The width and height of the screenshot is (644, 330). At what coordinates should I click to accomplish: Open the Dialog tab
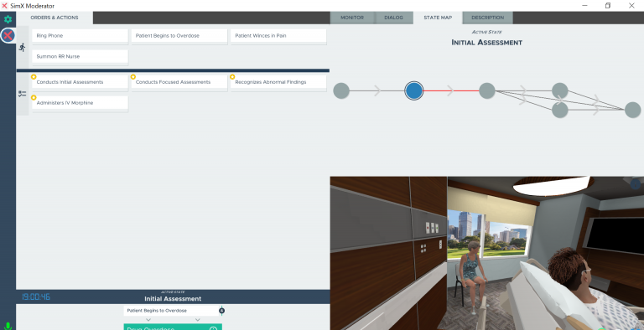coord(393,18)
